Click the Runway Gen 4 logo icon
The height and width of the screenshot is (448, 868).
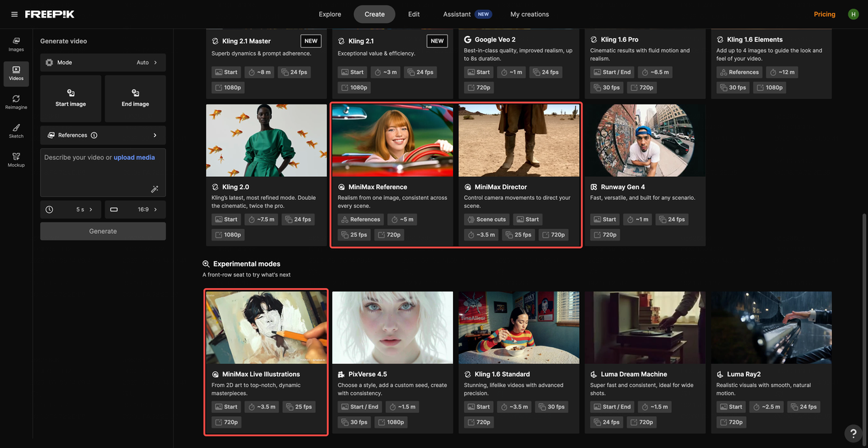pos(594,187)
